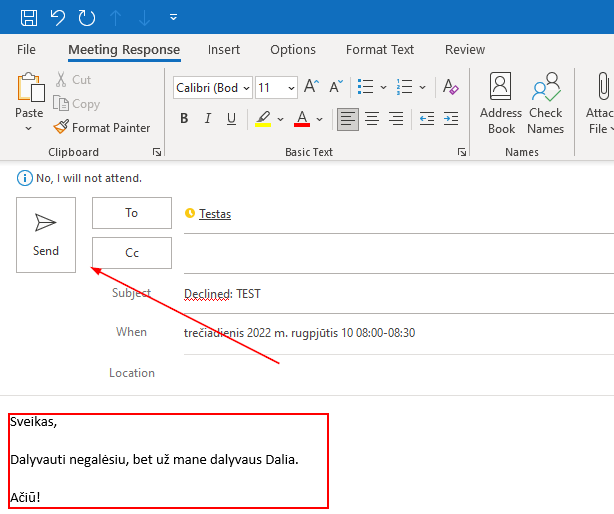Send the meeting response
Image resolution: width=614 pixels, height=514 pixels.
[46, 234]
